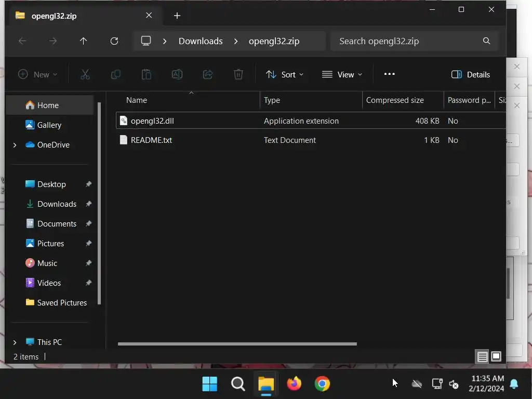Click the Cut scissors icon
Viewport: 532px width, 399px height.
[85, 74]
